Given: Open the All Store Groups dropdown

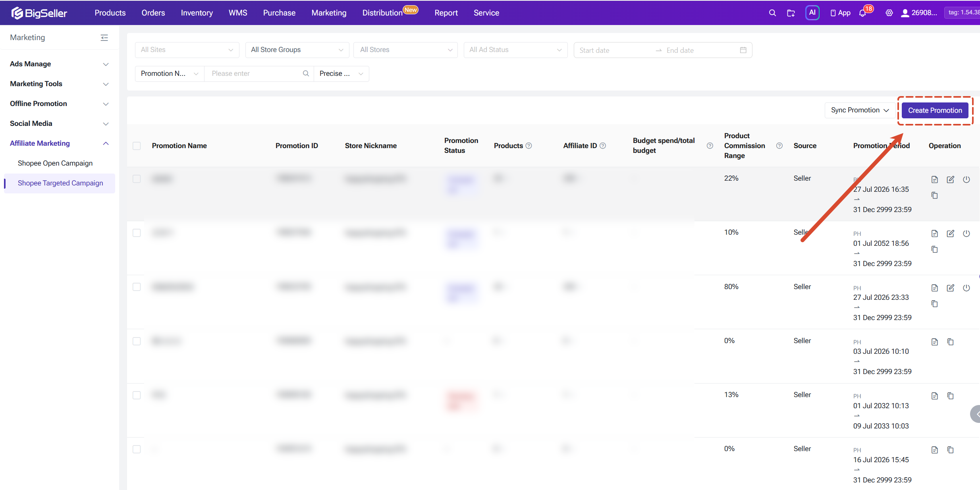Looking at the screenshot, I should [297, 50].
